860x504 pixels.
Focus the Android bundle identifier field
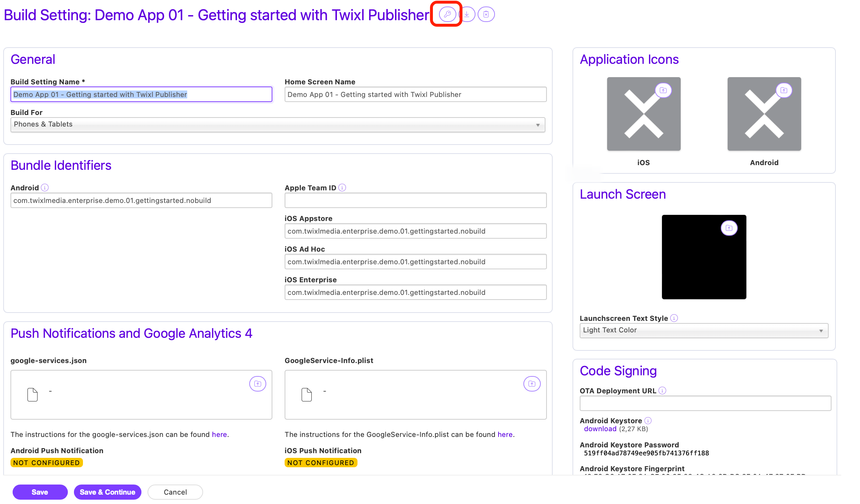click(141, 200)
